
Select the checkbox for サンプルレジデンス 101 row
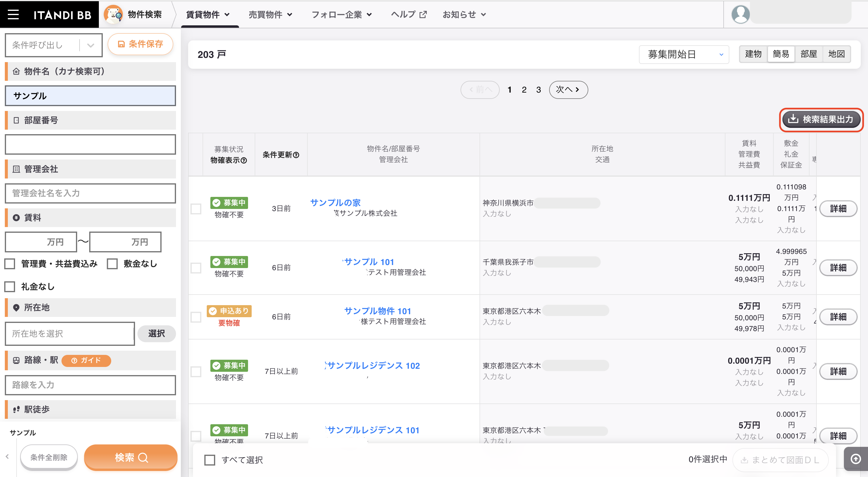pyautogui.click(x=196, y=436)
